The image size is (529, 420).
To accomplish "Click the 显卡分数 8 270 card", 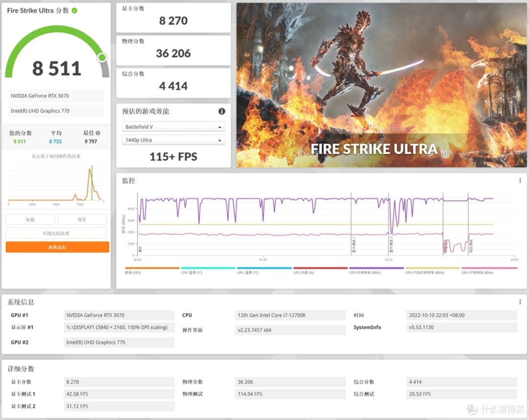I will coord(173,18).
